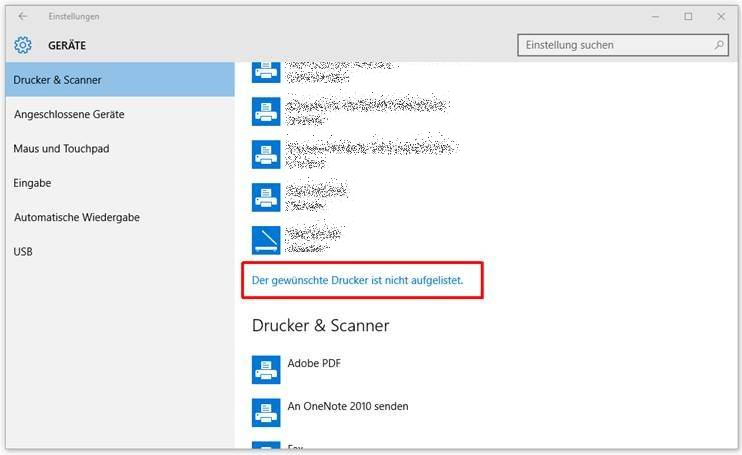Select the Adobe PDF printer icon
This screenshot has height=455, width=742.
click(266, 369)
